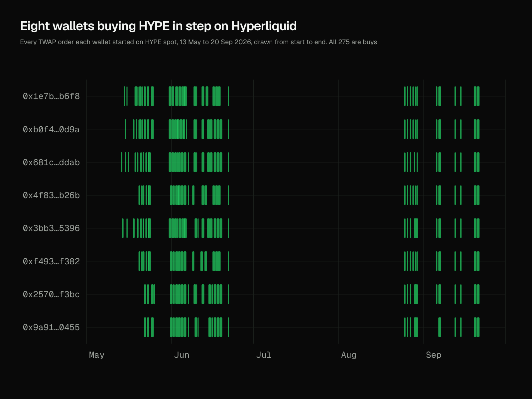Select wallet label 0xb0f4…0d9a
Viewport: 532px width, 399px height.
point(51,129)
